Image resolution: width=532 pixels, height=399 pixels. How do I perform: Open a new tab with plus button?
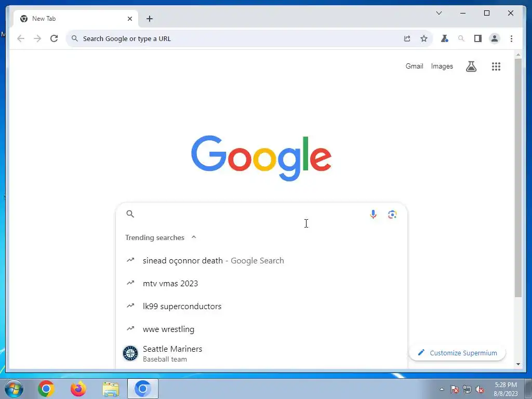coord(150,19)
